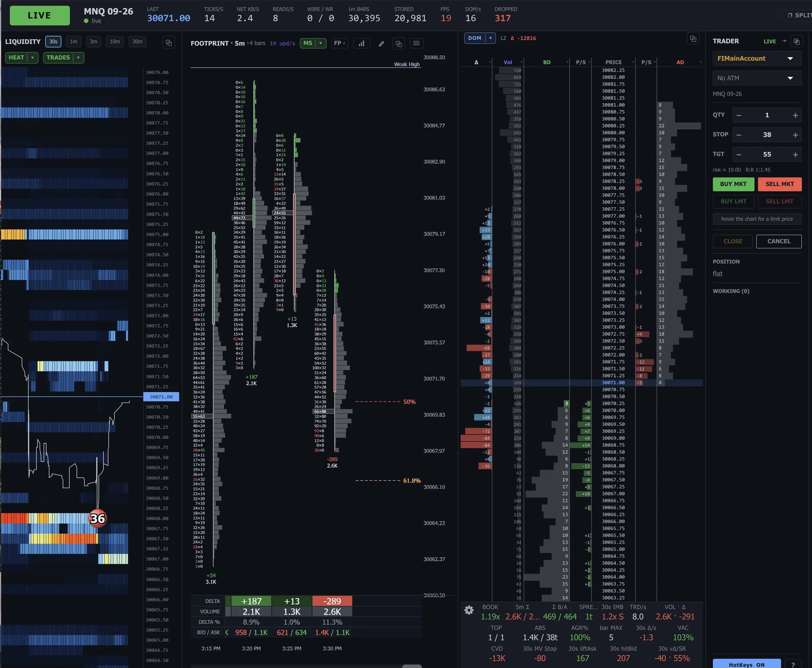
Task: Open HEAT dropdown arrow
Action: click(x=32, y=58)
